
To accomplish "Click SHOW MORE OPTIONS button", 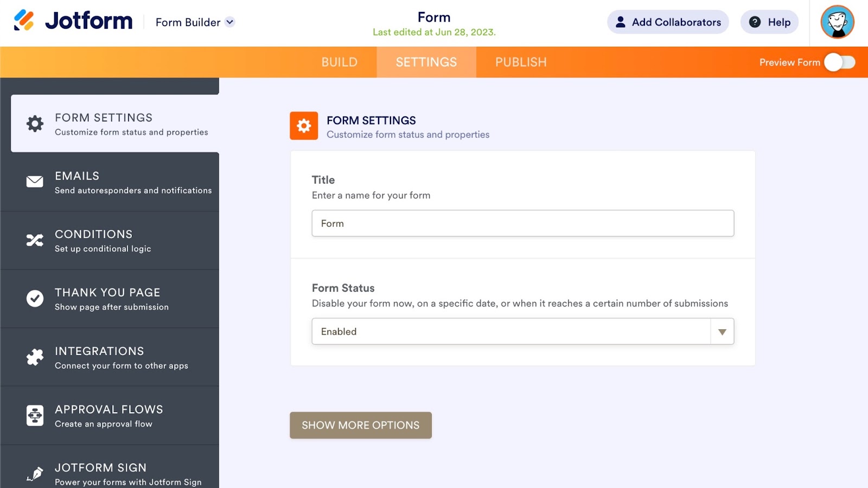I will pos(360,426).
